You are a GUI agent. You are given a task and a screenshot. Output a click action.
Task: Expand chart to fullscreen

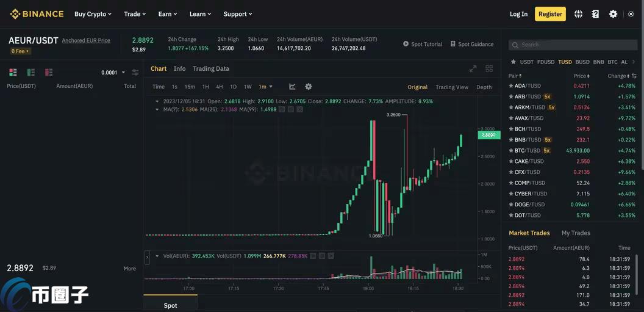coord(473,69)
